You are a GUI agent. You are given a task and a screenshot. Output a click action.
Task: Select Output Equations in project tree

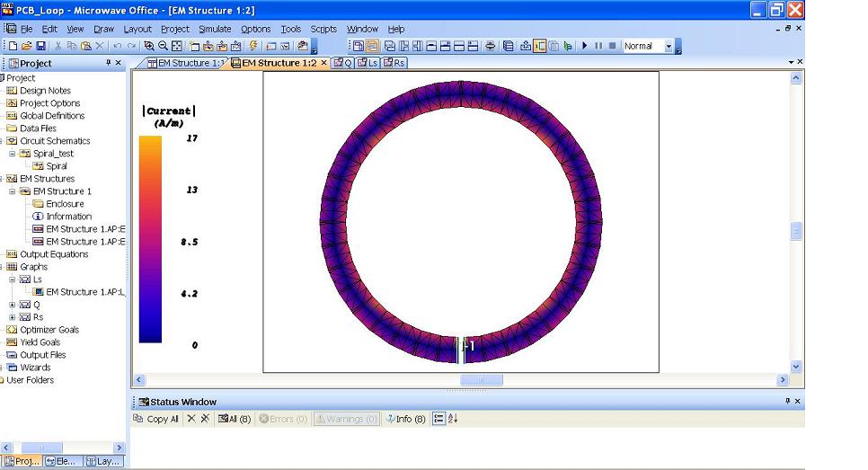[x=54, y=254]
